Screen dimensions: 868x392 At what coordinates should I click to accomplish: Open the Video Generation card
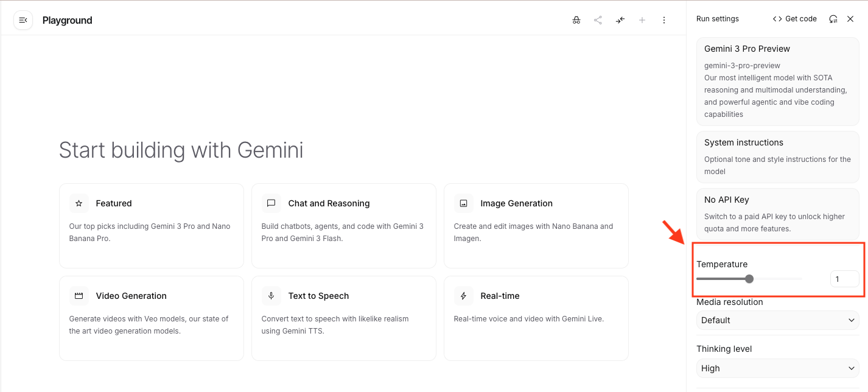tap(151, 318)
